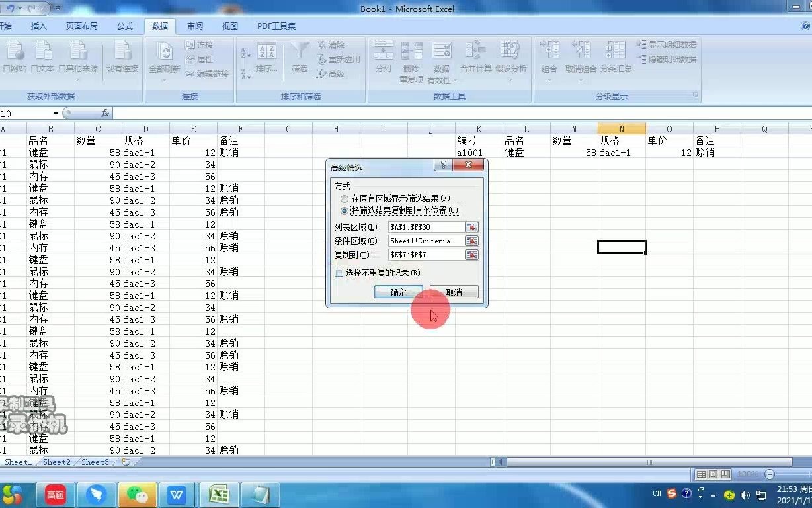Image resolution: width=812 pixels, height=508 pixels.
Task: Enable the 选择不重复的记录 checkbox
Action: (x=339, y=273)
